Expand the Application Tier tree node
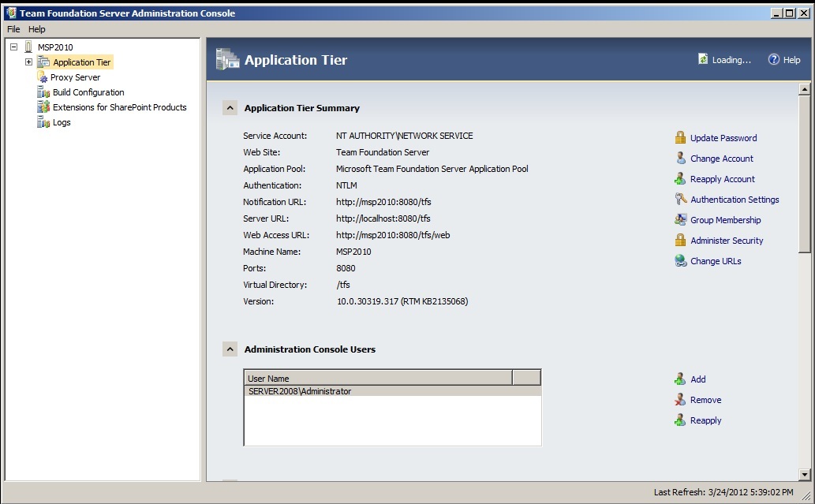Image resolution: width=815 pixels, height=504 pixels. (28, 62)
